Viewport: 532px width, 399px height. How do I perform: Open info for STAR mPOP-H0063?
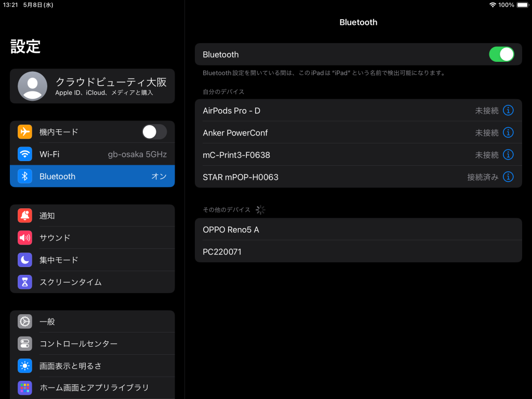[x=508, y=177]
